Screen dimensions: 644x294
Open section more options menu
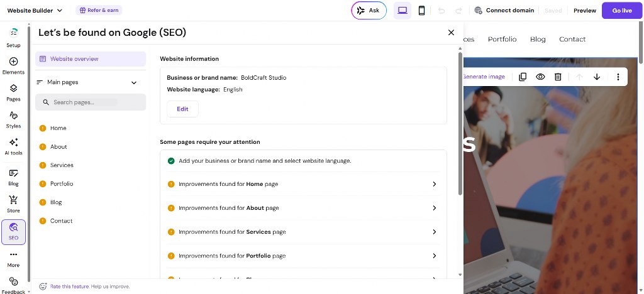[x=618, y=77]
